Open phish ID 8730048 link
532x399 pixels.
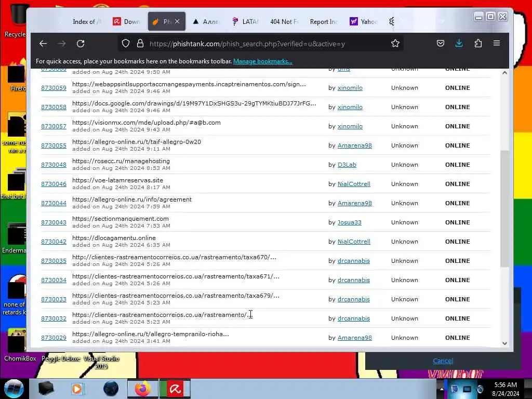(x=54, y=165)
